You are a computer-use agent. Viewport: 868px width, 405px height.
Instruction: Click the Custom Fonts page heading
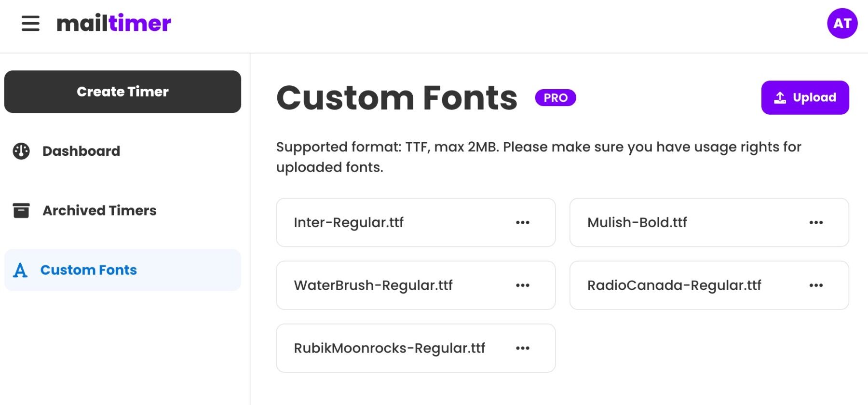tap(397, 98)
